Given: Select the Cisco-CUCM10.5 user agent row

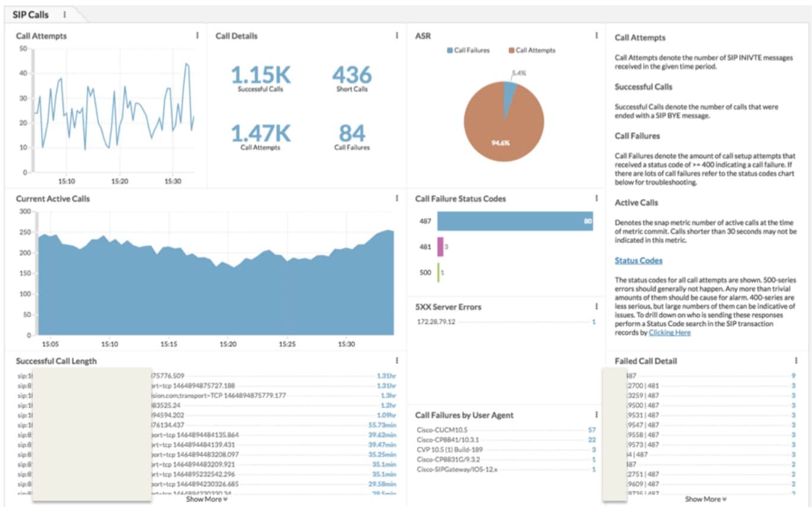Looking at the screenshot, I should coord(506,429).
